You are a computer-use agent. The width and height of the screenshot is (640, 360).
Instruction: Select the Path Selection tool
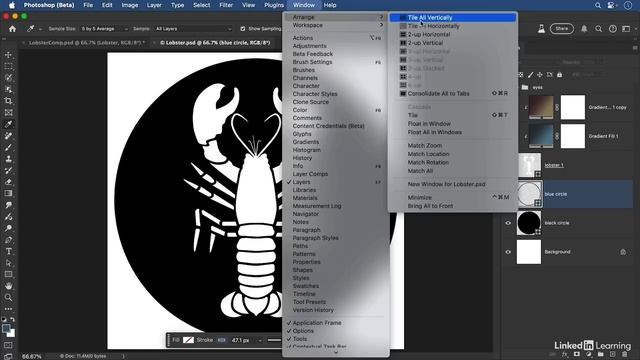pos(8,263)
